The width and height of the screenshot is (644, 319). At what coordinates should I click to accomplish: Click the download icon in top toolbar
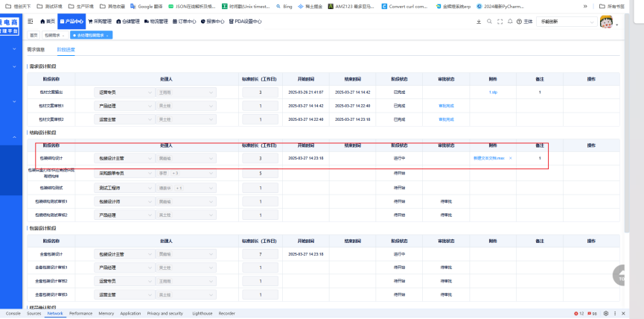[x=479, y=22]
